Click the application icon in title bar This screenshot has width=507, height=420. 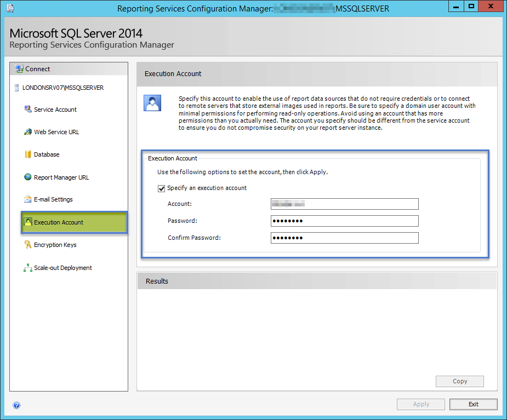10,8
